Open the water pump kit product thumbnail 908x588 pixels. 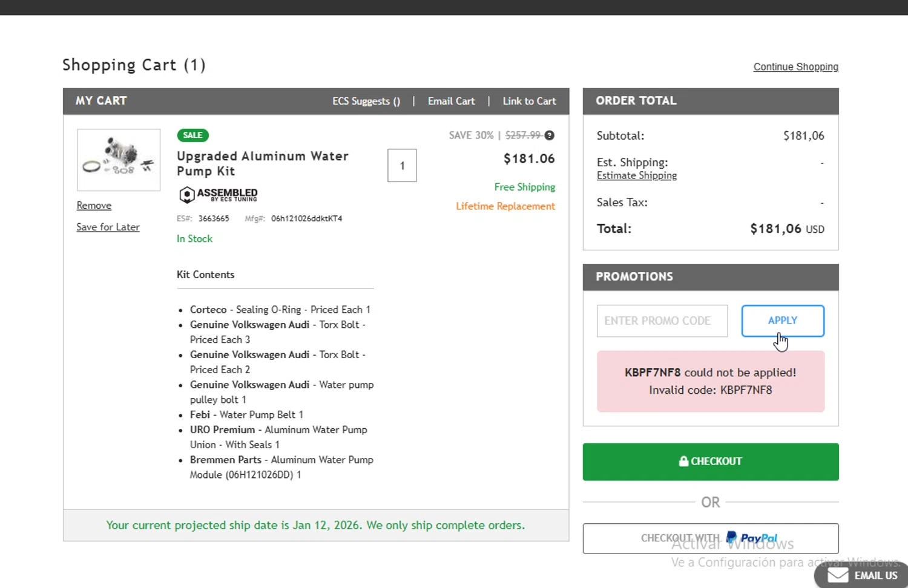(x=119, y=160)
